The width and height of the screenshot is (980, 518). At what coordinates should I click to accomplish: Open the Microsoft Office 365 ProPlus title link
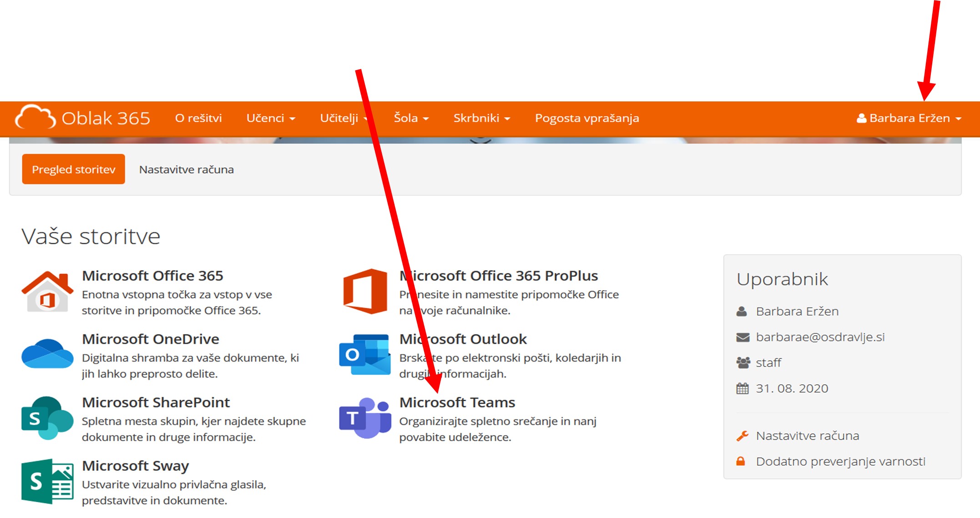pyautogui.click(x=499, y=276)
